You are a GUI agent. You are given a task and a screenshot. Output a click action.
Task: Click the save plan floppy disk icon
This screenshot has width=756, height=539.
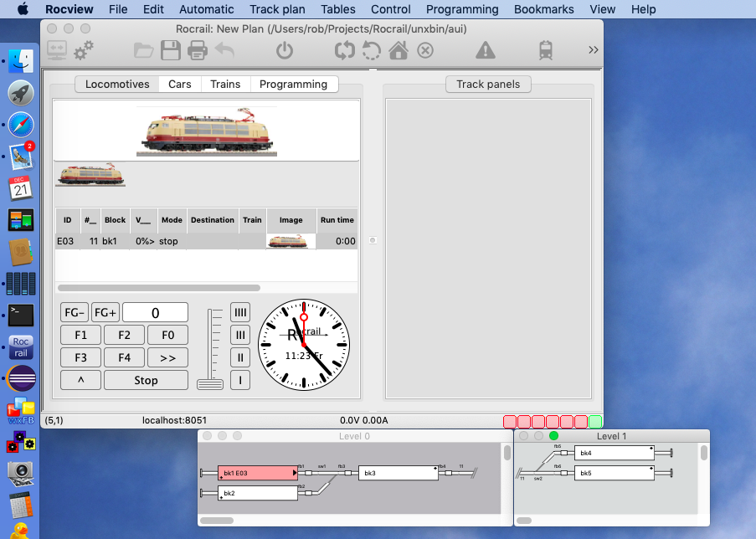pos(171,51)
